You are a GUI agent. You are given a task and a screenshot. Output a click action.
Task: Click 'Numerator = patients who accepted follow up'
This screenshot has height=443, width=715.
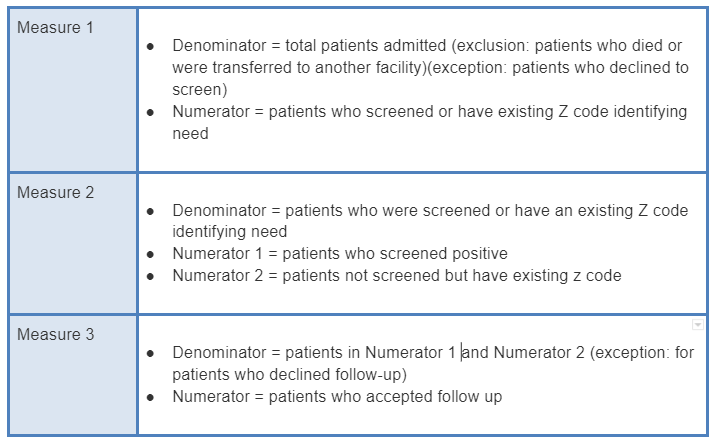point(337,397)
